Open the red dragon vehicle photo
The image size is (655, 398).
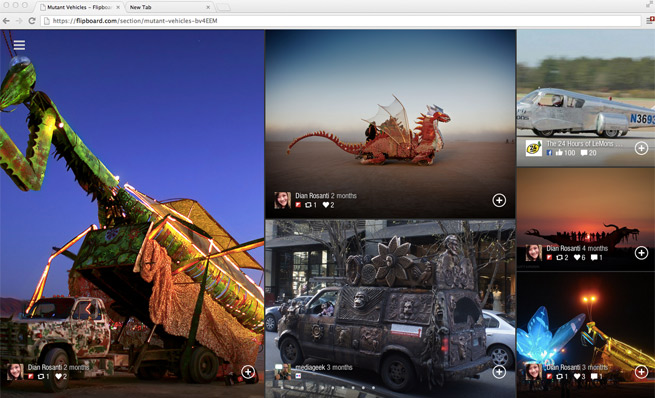(x=390, y=124)
